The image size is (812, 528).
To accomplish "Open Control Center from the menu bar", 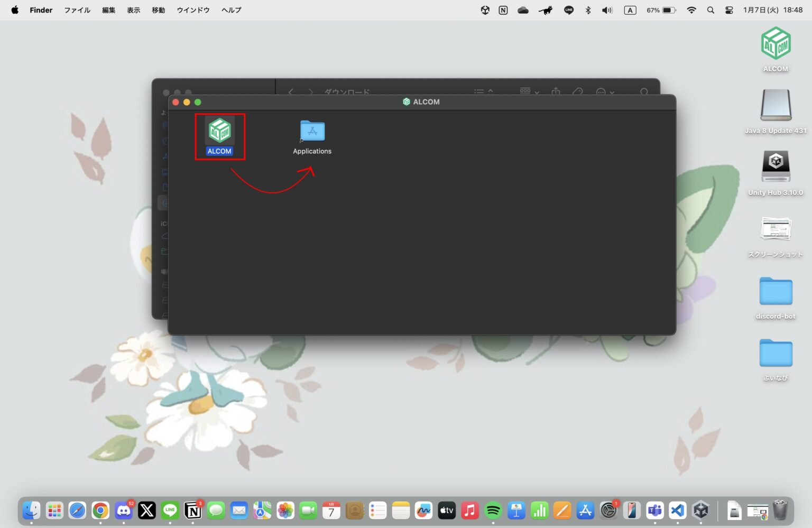I will 729,10.
